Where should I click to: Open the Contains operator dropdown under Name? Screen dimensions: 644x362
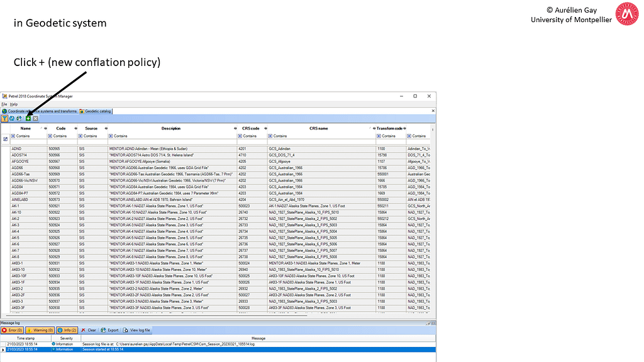(x=14, y=136)
